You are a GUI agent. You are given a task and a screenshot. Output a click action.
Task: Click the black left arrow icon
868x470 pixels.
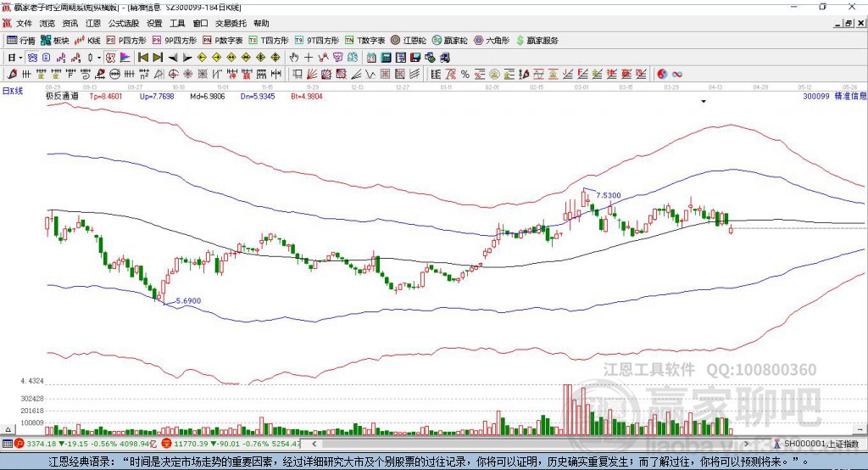point(173,58)
